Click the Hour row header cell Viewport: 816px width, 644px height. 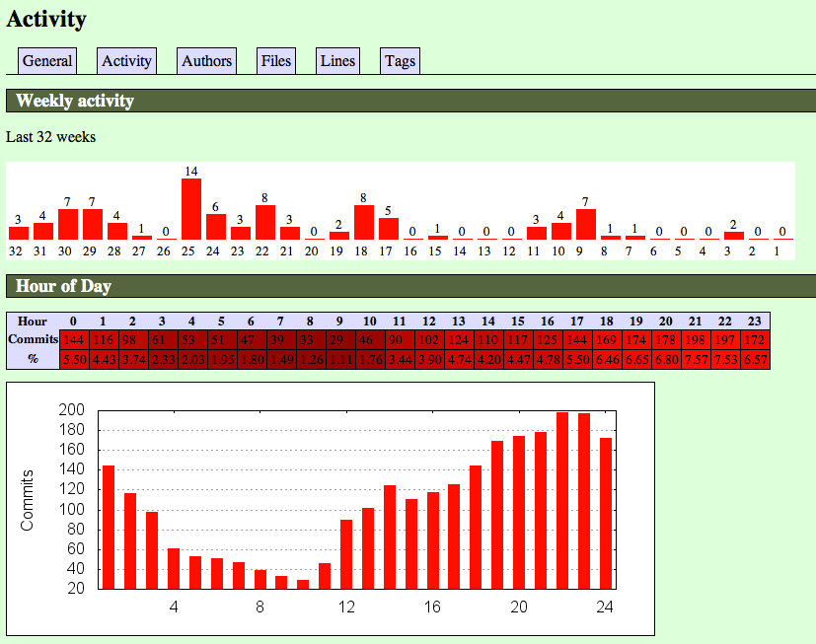(x=33, y=321)
